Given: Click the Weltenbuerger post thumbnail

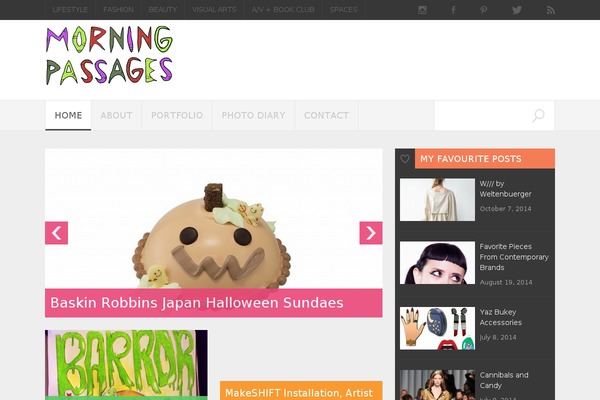Looking at the screenshot, I should pyautogui.click(x=437, y=199).
